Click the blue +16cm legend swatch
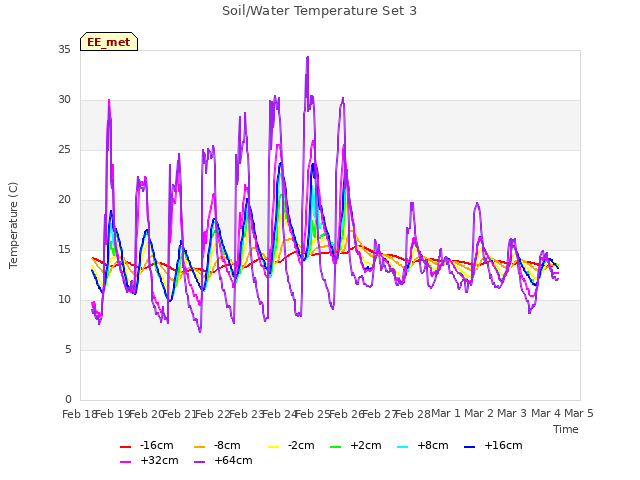 pyautogui.click(x=469, y=447)
